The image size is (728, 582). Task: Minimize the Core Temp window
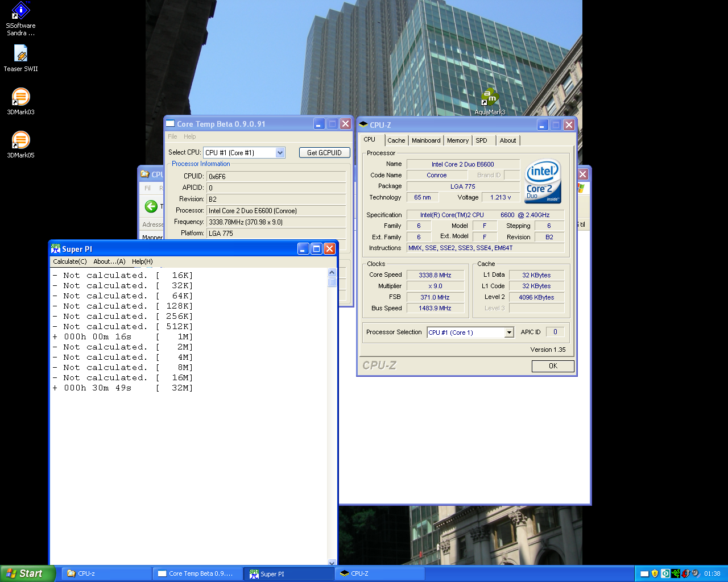(319, 123)
